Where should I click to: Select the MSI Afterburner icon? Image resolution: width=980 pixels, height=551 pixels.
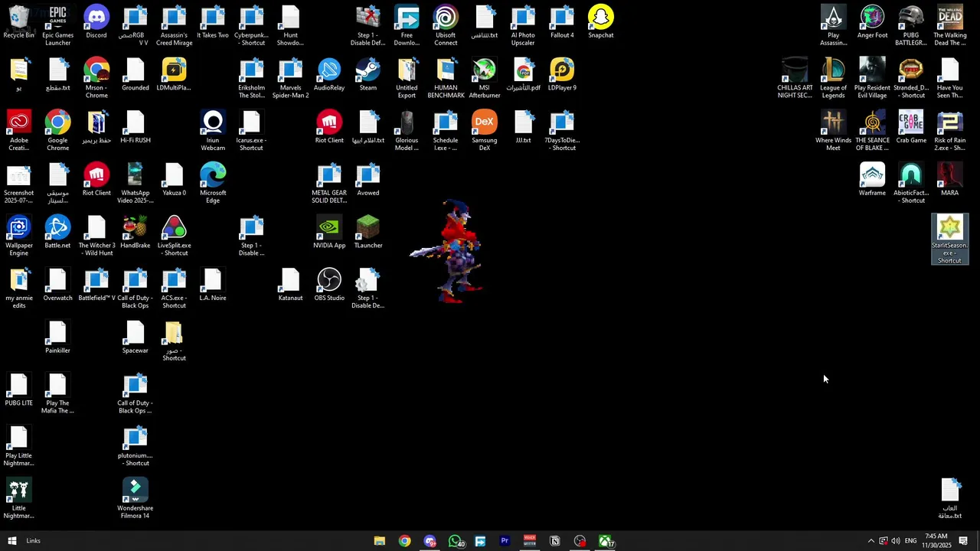485,79
